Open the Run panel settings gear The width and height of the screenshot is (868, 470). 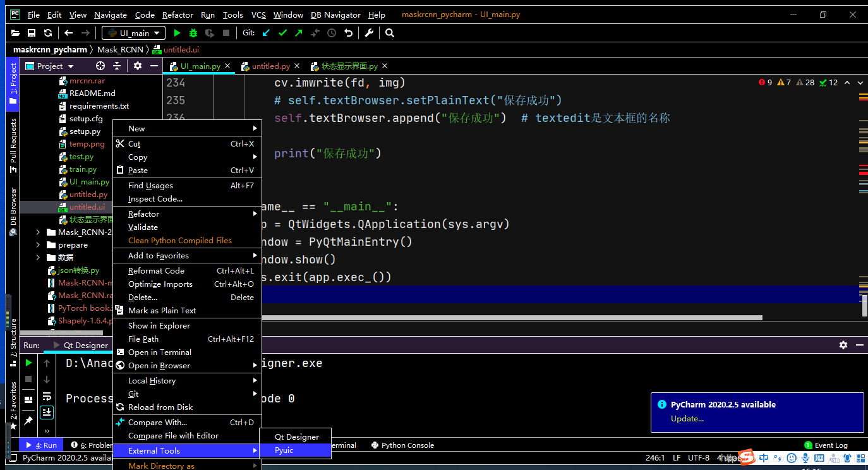[x=843, y=345]
